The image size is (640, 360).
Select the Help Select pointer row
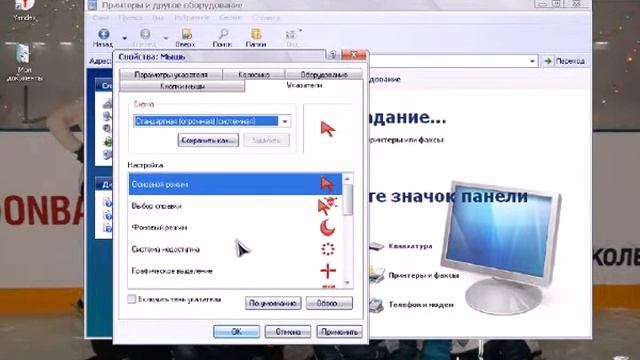click(x=236, y=206)
